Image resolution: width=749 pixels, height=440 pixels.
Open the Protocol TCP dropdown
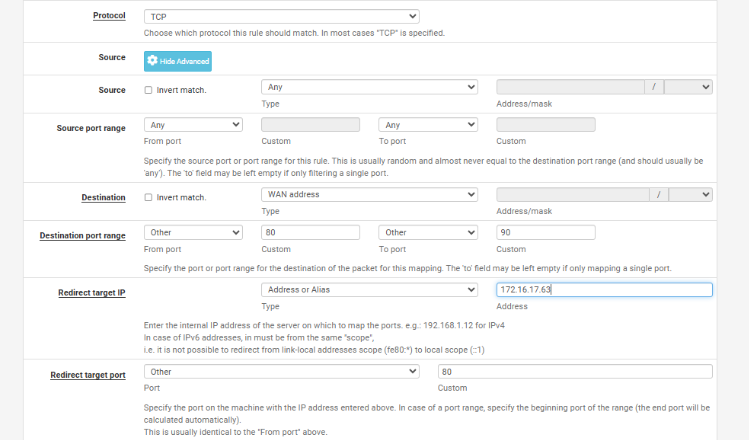tap(281, 17)
